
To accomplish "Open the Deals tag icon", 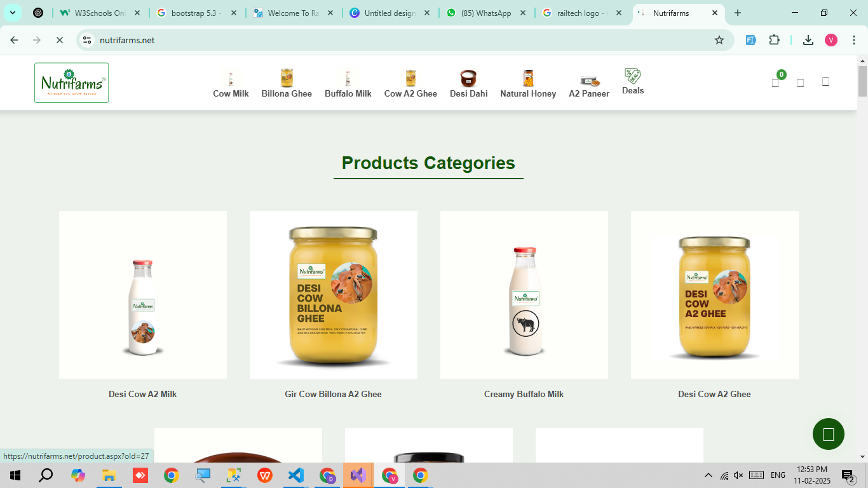I will pos(632,77).
